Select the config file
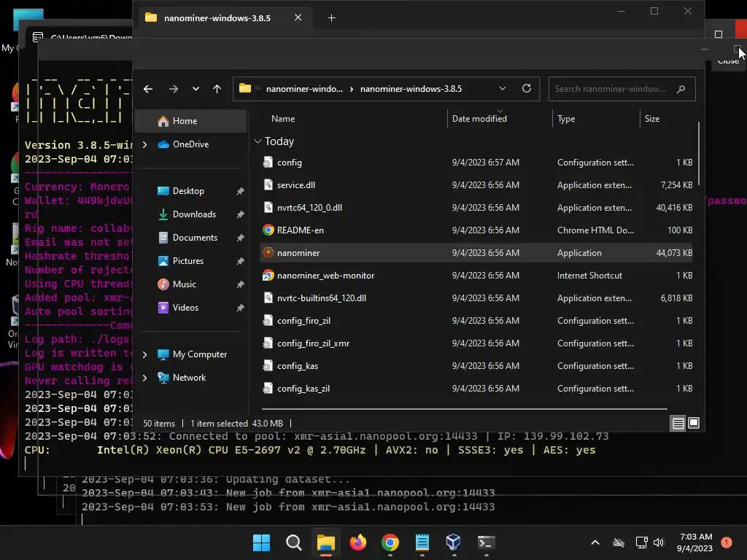 click(x=476, y=163)
